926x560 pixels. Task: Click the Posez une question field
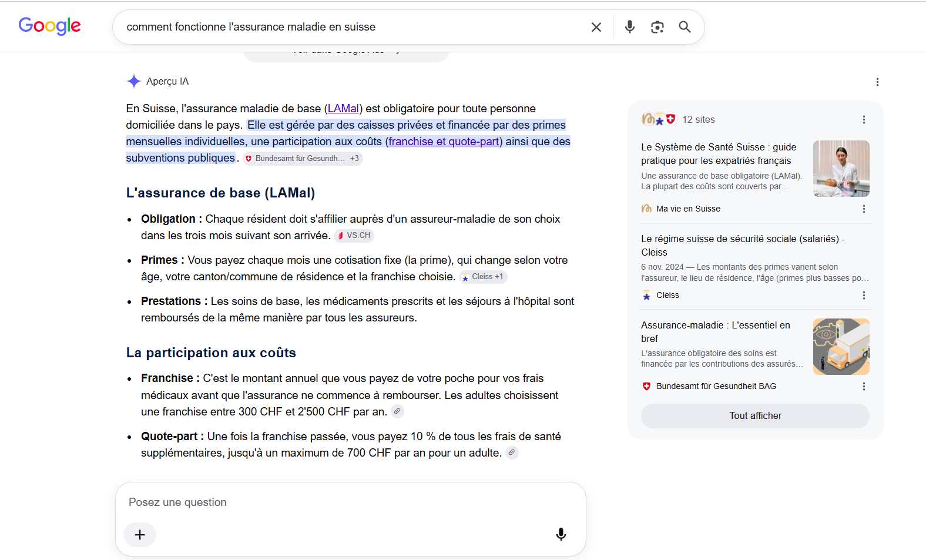point(350,502)
